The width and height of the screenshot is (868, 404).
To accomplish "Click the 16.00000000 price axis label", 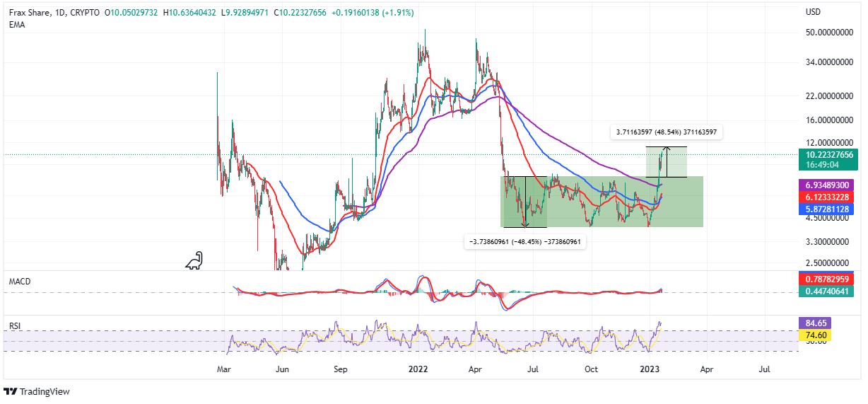I will coord(828,120).
